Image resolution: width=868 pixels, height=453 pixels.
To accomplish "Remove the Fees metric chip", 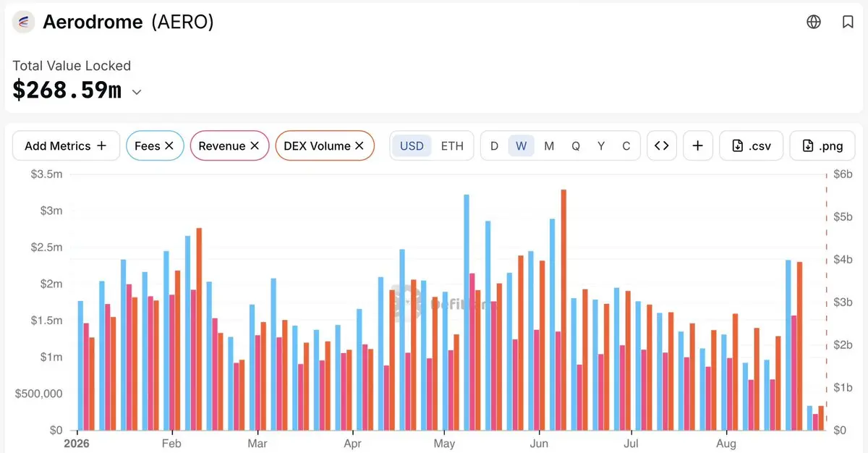I will point(169,145).
